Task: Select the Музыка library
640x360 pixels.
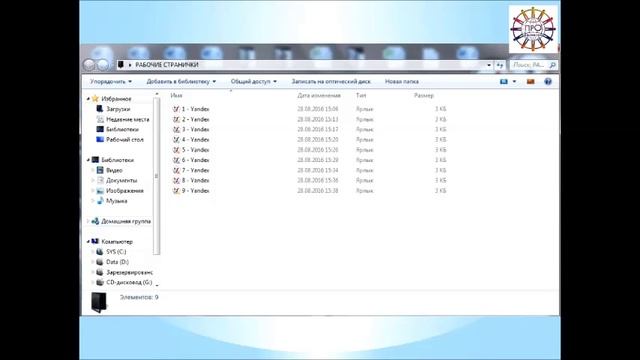Action: click(116, 201)
